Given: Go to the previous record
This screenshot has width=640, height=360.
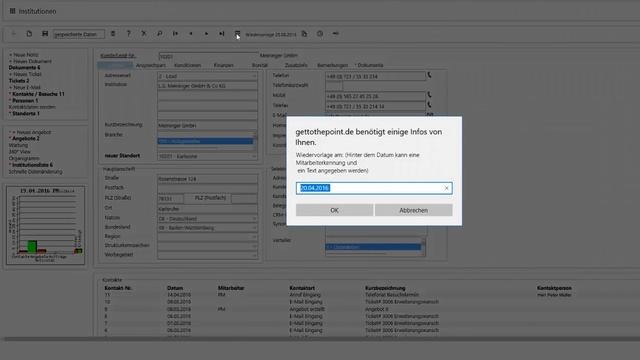Looking at the screenshot, I should click(x=191, y=34).
